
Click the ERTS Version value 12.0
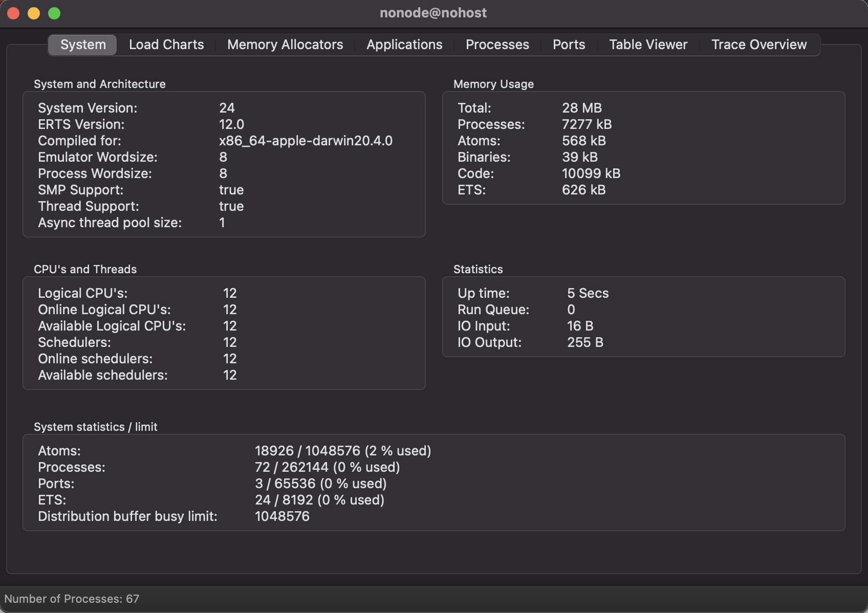coord(231,124)
